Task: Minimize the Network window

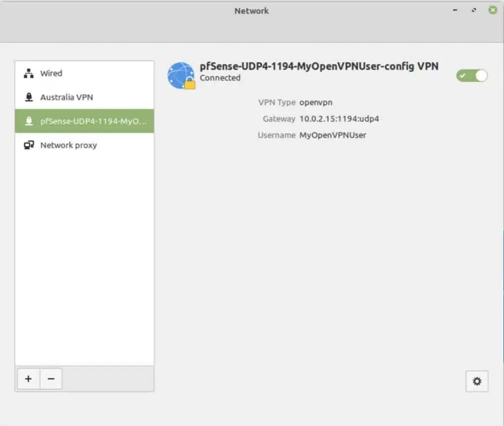Action: click(455, 10)
